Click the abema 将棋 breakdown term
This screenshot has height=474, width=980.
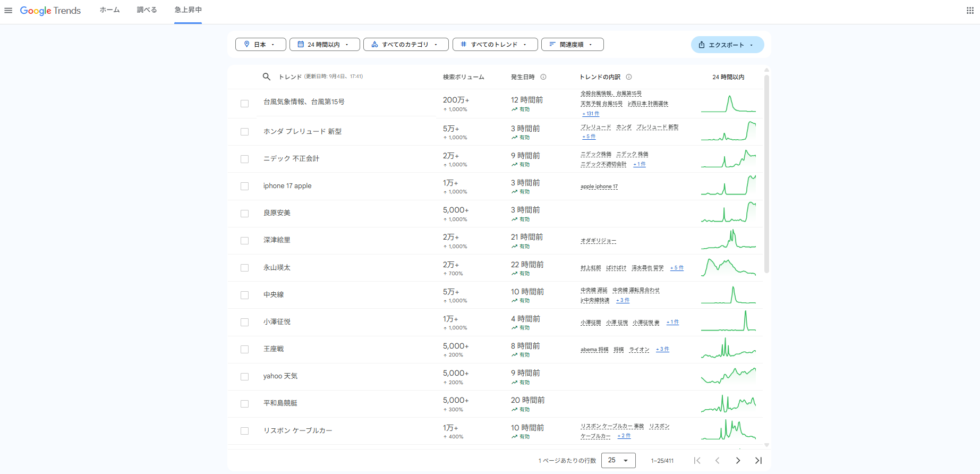tap(593, 350)
